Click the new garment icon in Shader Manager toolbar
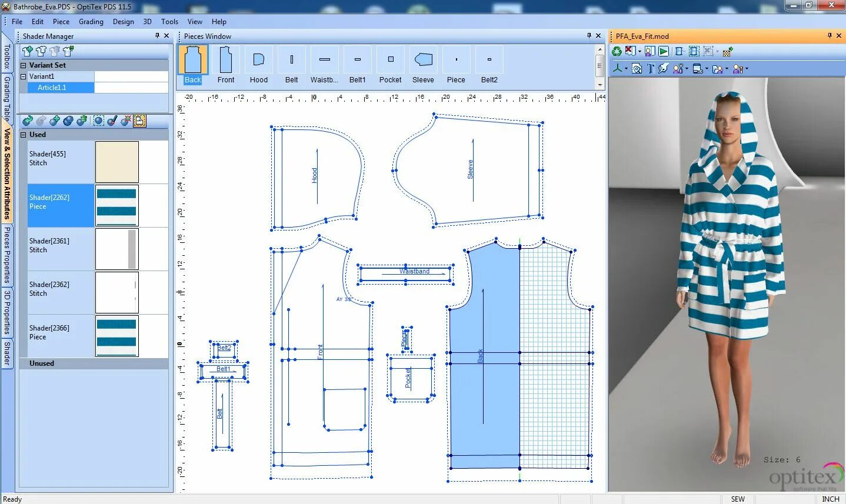This screenshot has width=846, height=504. (28, 52)
